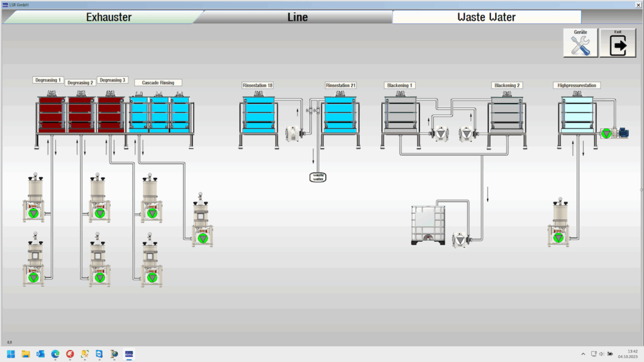This screenshot has height=362, width=644.
Task: Click the Cascade Rinsing filter pump
Action: click(x=203, y=220)
